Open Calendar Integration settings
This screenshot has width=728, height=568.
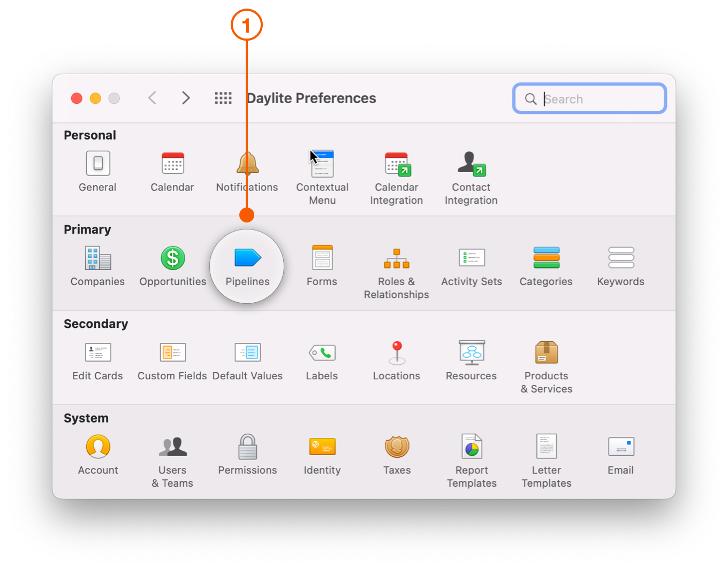click(396, 164)
